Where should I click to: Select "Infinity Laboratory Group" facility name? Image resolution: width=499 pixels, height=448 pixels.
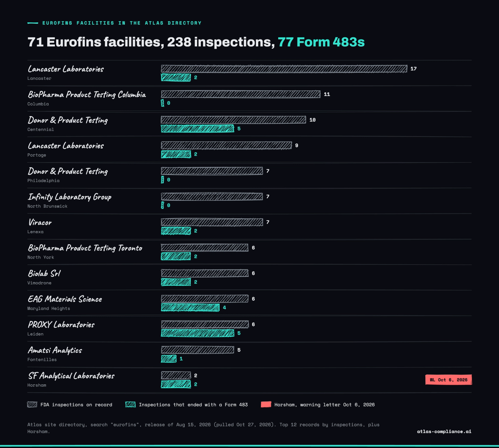70,197
